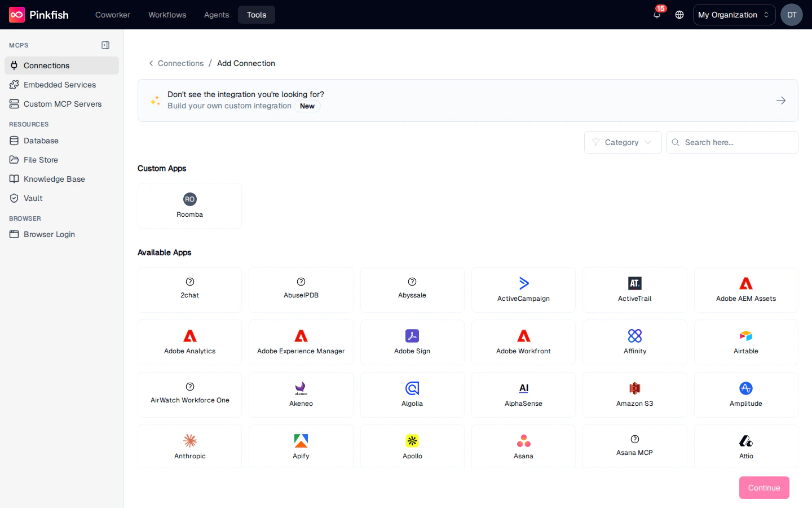The image size is (812, 508).
Task: Select the Knowledge Base sidebar item
Action: (x=54, y=179)
